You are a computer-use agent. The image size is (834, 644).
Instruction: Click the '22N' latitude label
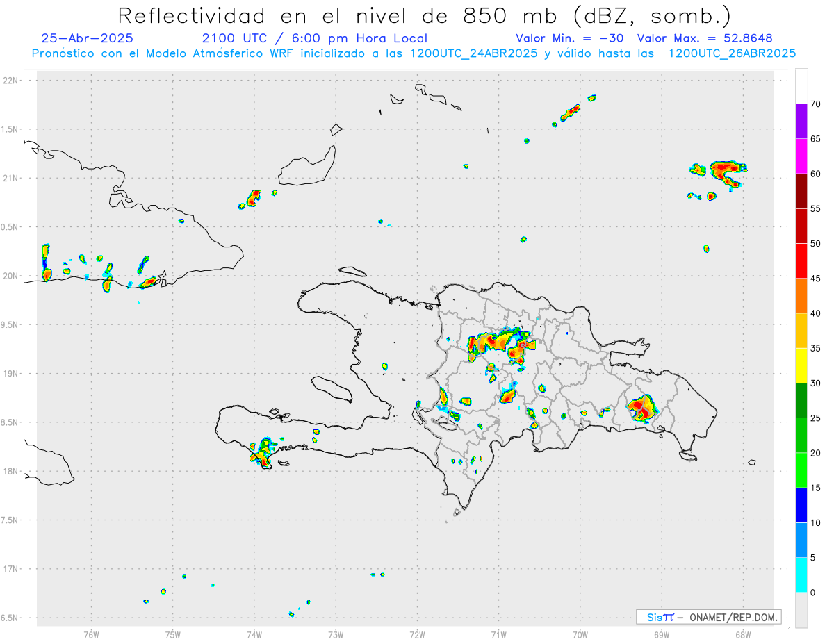[10, 80]
